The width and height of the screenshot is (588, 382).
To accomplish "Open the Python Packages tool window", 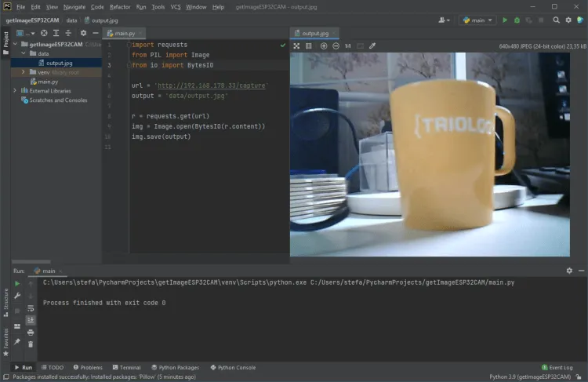I will pos(175,367).
